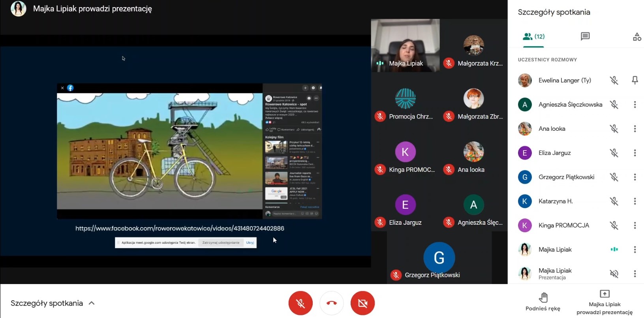Image resolution: width=644 pixels, height=318 pixels.
Task: Open more options for Grzegorz Piątkowski
Action: coord(635,177)
